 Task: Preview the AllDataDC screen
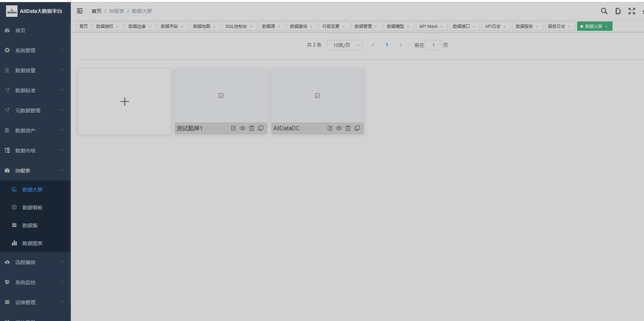pos(339,128)
